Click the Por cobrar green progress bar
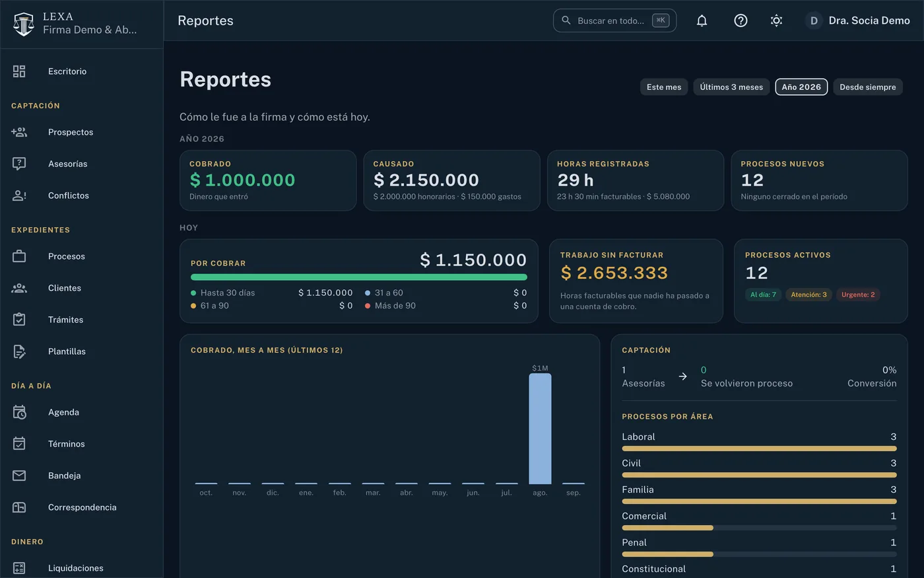The height and width of the screenshot is (578, 924). coord(359,277)
